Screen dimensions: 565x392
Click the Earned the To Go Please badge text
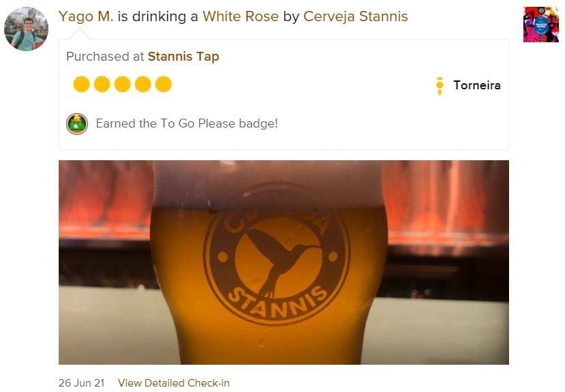pos(187,123)
